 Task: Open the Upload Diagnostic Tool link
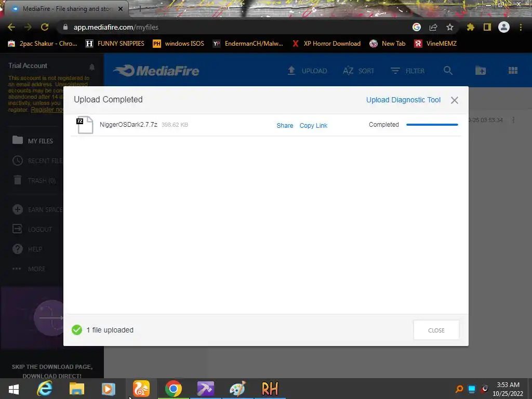403,100
